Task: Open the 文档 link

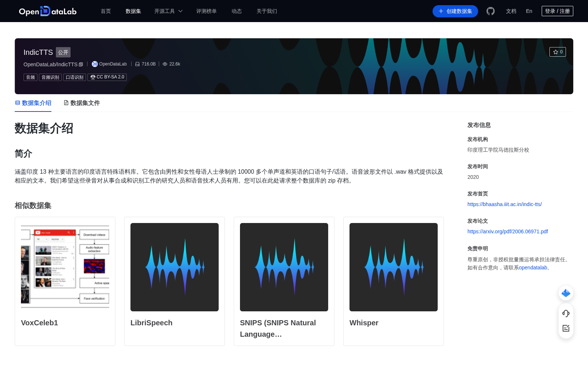Action: click(511, 11)
